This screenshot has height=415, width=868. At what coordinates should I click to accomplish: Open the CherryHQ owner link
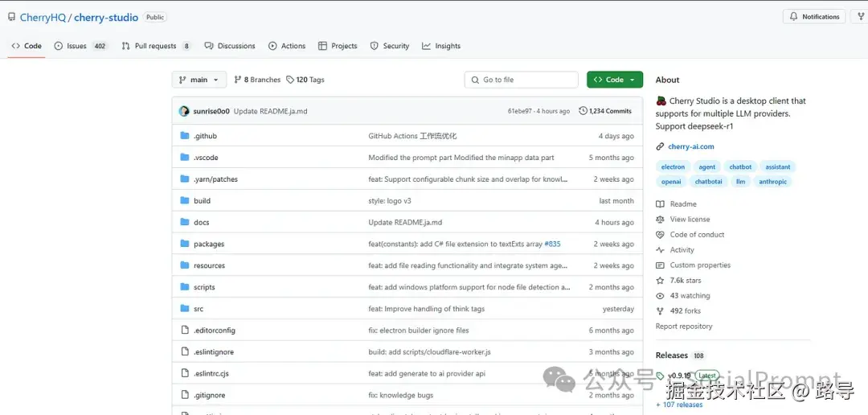[x=43, y=17]
